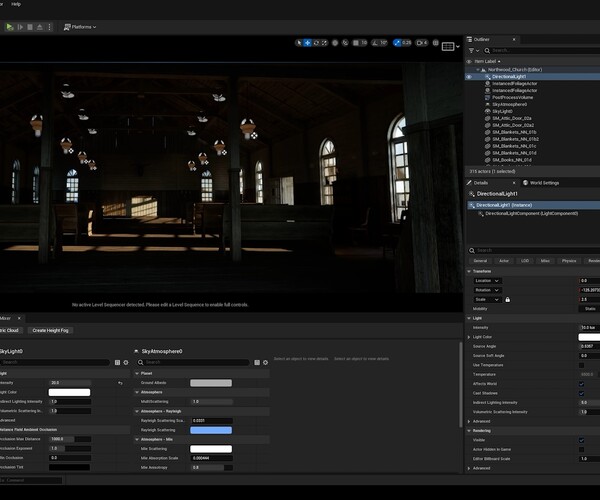
Task: Select PostProcessVolume in the Outliner
Action: click(x=512, y=98)
